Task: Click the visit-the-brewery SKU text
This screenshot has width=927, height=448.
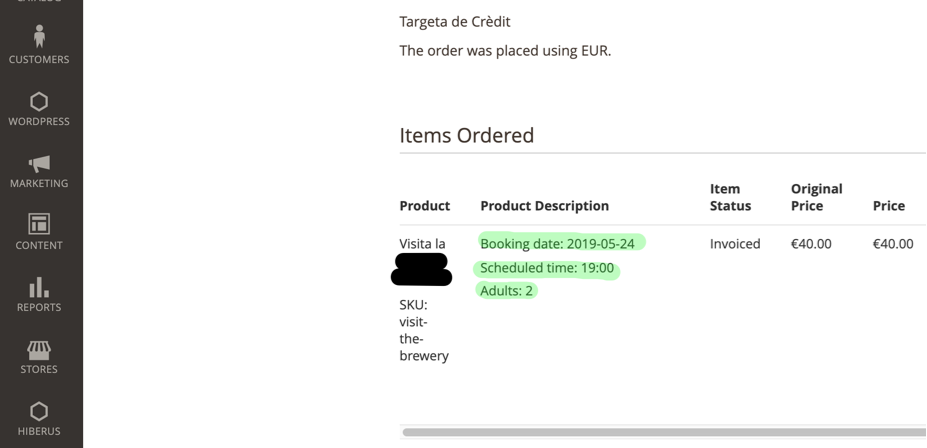Action: pos(424,339)
